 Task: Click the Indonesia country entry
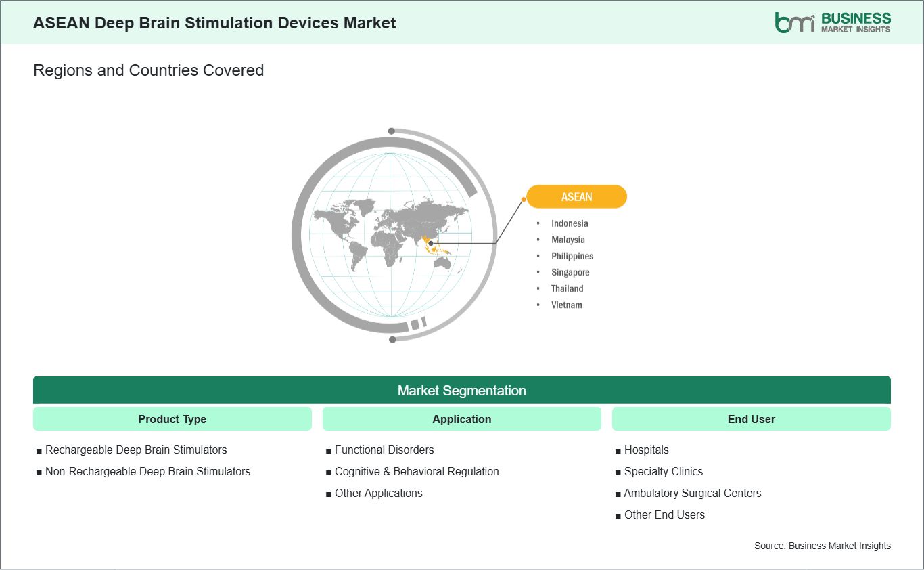coord(570,223)
